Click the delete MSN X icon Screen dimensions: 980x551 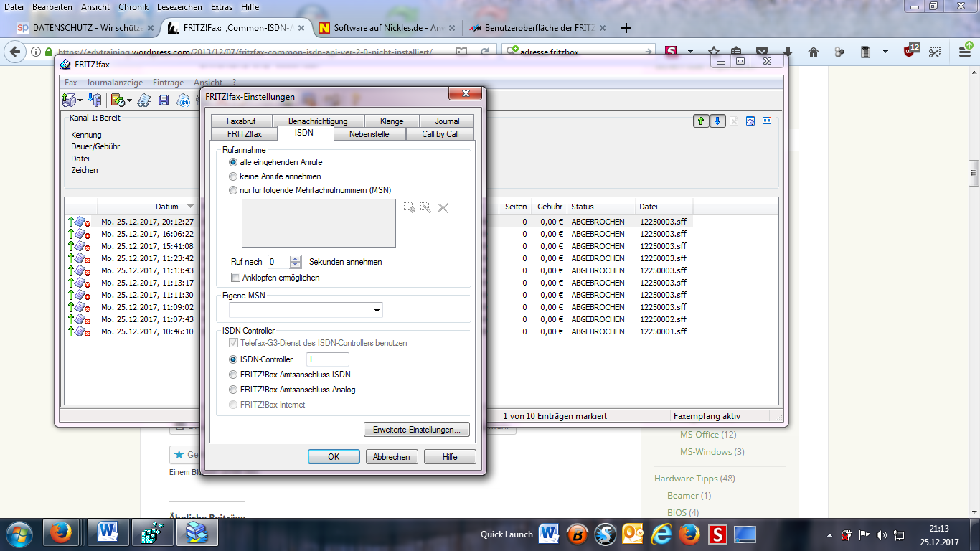pyautogui.click(x=443, y=208)
